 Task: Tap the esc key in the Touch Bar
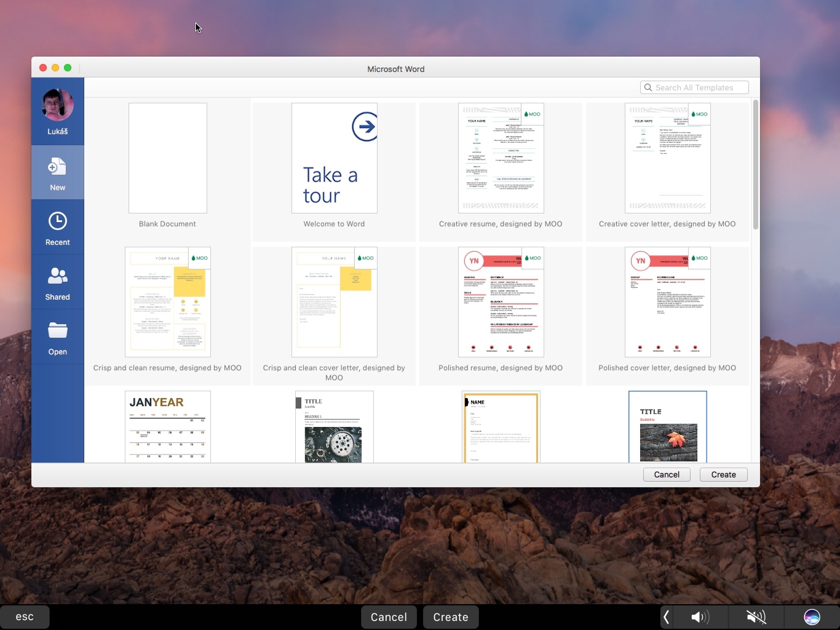coord(25,616)
